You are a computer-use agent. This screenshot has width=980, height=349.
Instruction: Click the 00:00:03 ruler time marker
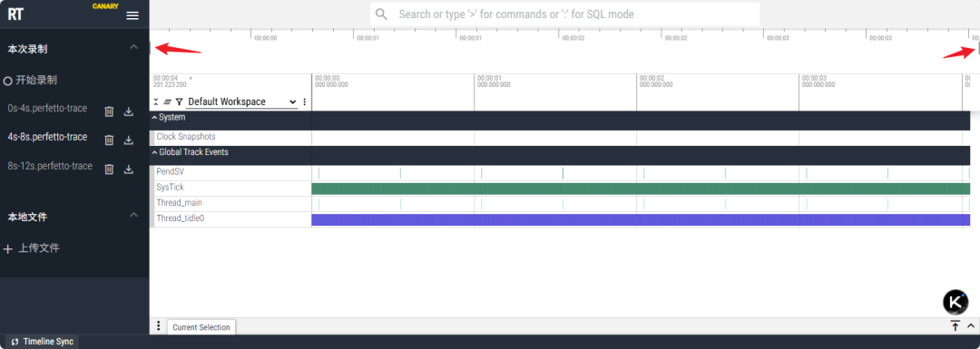[818, 82]
